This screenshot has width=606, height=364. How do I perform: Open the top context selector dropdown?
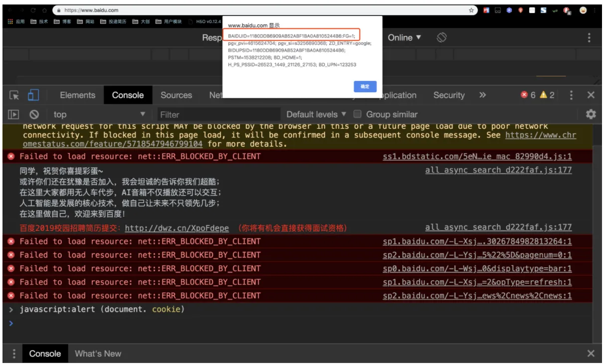click(99, 114)
